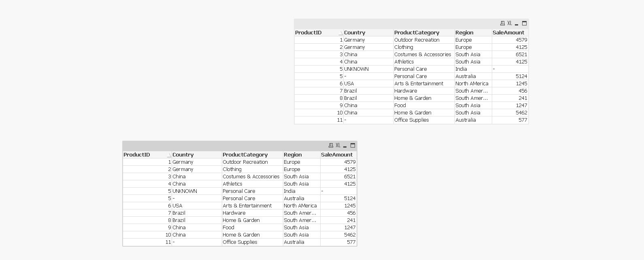Sort lower table by SaleAmount header
The height and width of the screenshot is (260, 644).
coord(337,155)
